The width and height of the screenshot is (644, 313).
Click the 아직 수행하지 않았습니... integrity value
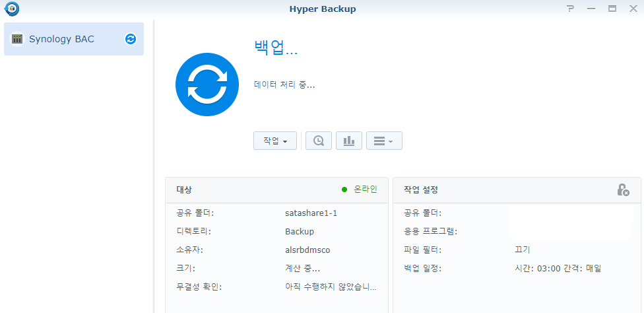(331, 287)
